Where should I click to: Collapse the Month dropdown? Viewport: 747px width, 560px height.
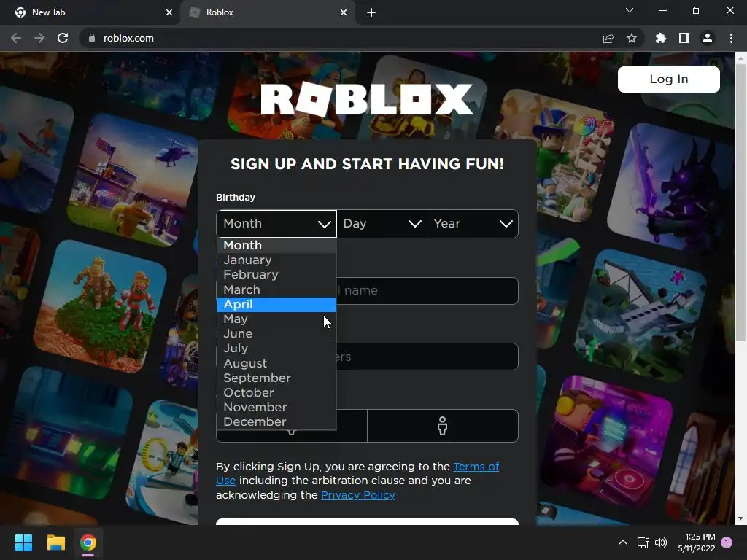(x=276, y=223)
